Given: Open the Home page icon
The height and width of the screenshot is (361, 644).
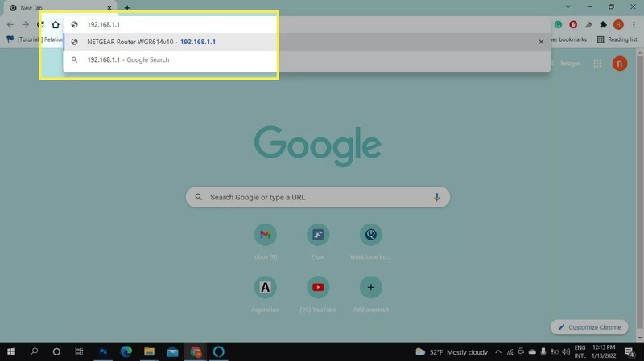Looking at the screenshot, I should click(56, 25).
